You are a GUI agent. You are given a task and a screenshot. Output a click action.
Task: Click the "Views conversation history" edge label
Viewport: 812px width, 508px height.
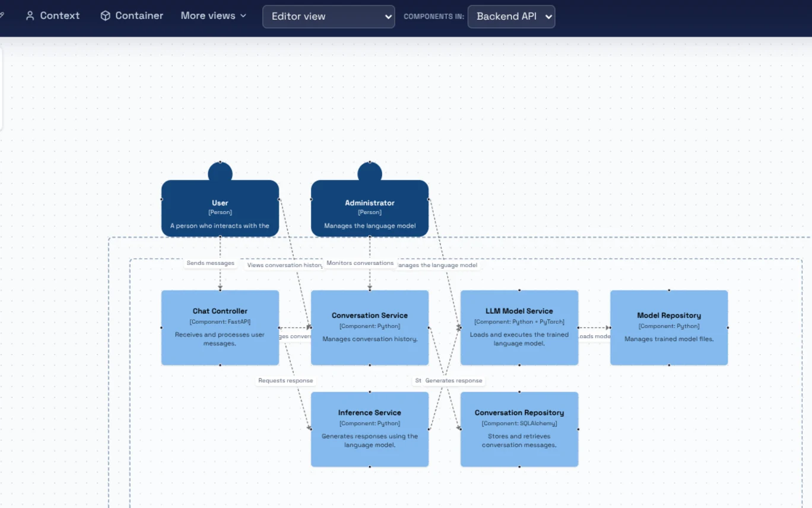[284, 266]
